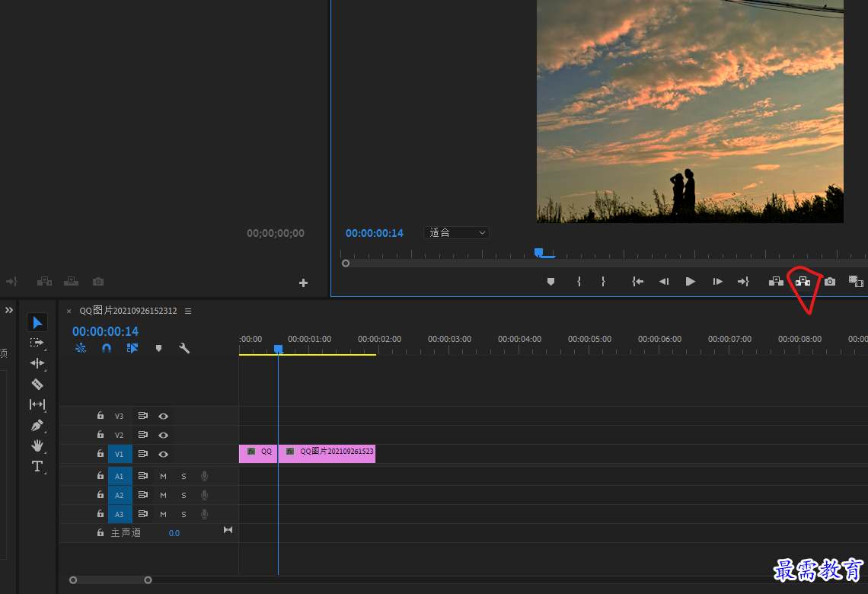The image size is (868, 594).
Task: Solo track A3
Action: [x=183, y=514]
